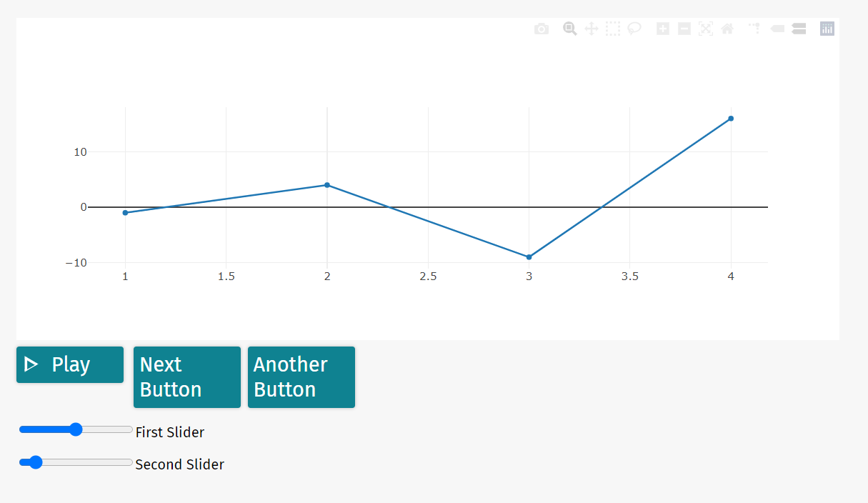Enable compare data on hover

pyautogui.click(x=799, y=29)
